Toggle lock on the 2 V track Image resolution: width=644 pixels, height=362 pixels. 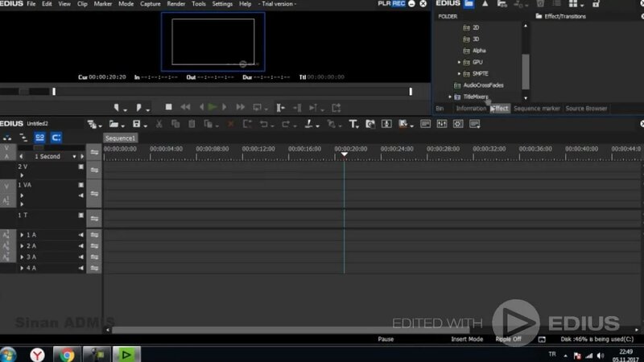[x=81, y=167]
